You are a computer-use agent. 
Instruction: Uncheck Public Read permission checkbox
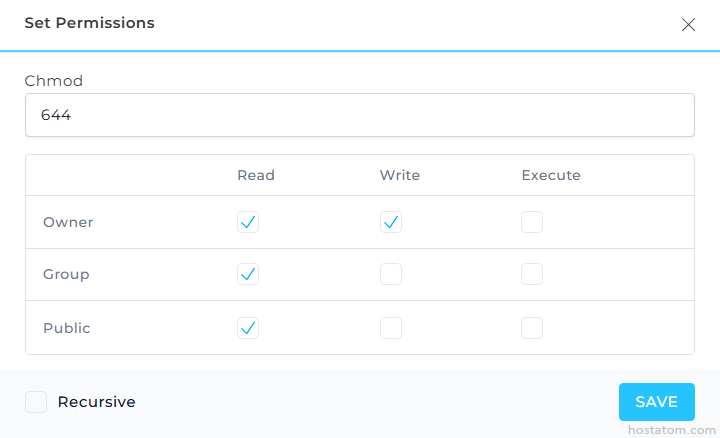[x=248, y=328]
